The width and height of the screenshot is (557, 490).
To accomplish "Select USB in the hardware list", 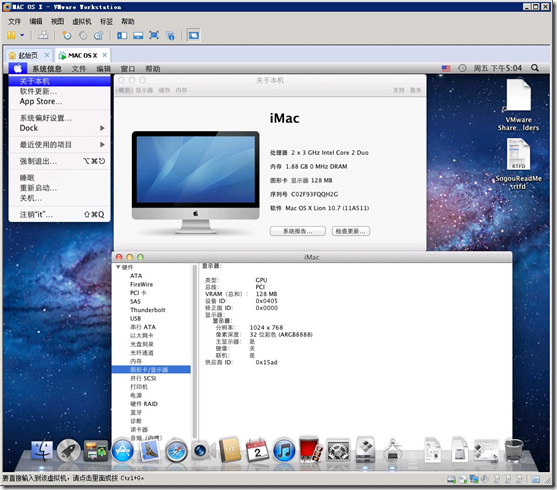I will [135, 318].
